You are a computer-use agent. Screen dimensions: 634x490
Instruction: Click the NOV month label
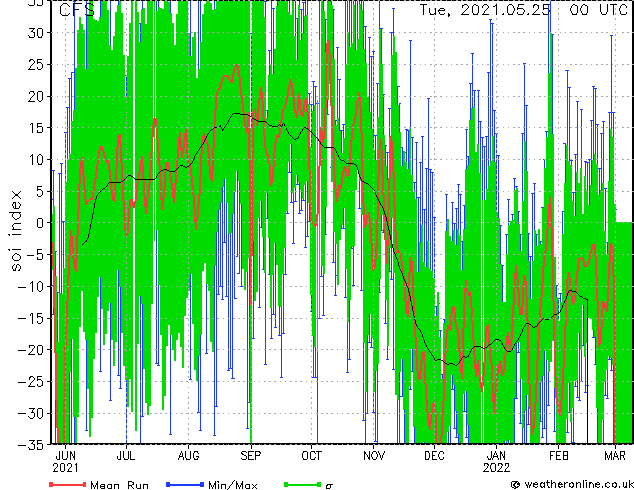click(x=374, y=456)
